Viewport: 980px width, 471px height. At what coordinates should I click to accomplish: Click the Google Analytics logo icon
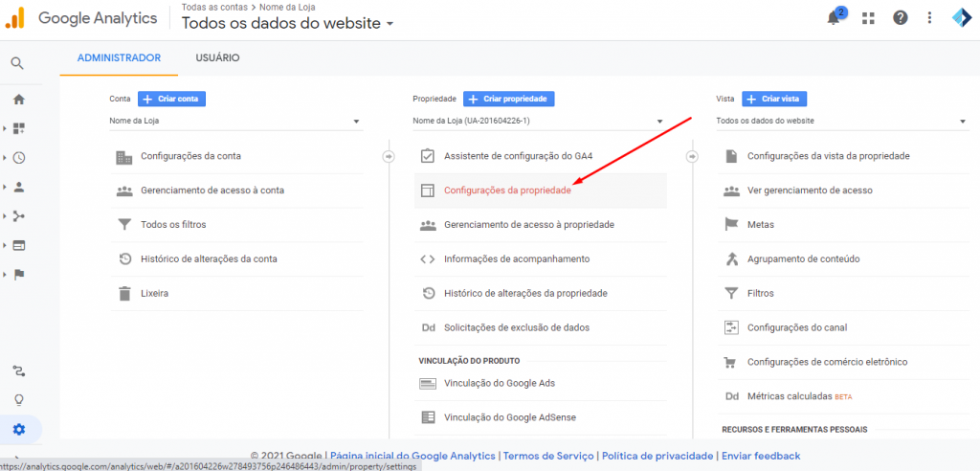click(14, 18)
